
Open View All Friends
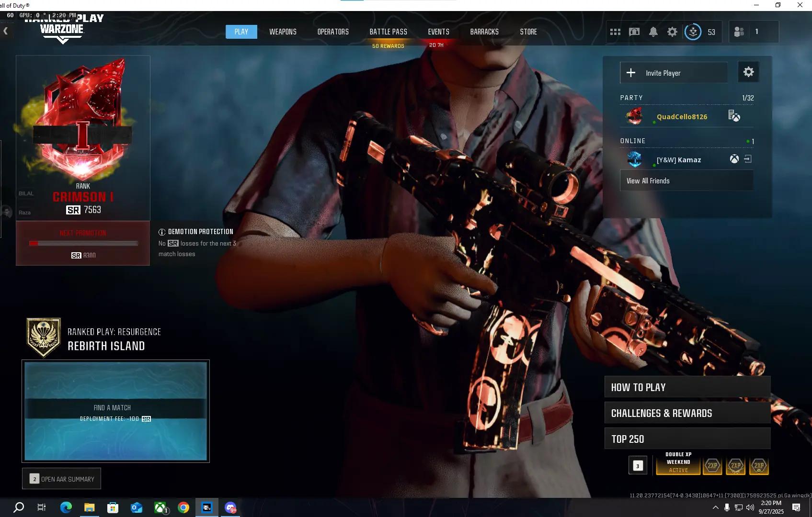(686, 181)
